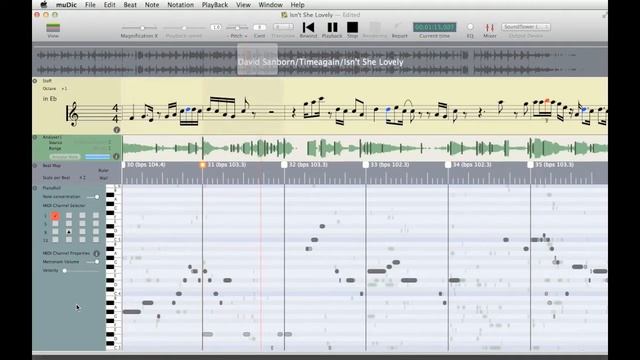This screenshot has height=360, width=640.
Task: Open the Help menu
Action: click(x=297, y=5)
